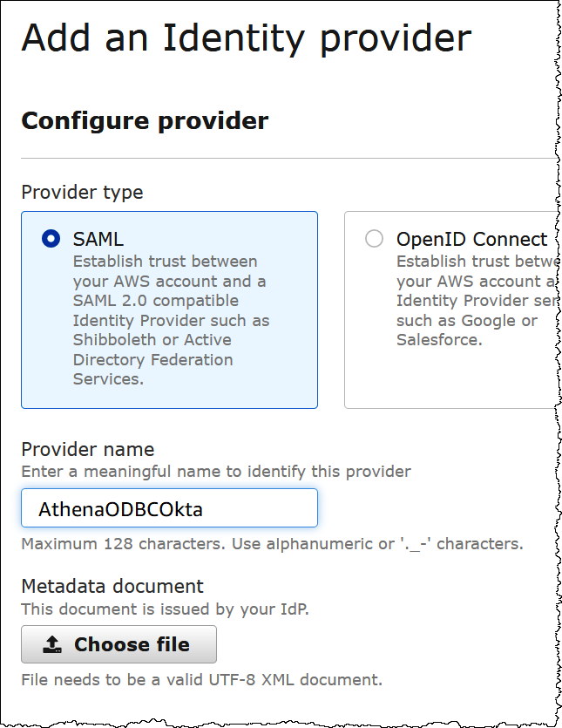
Task: Click the upload icon in Choose file button
Action: pyautogui.click(x=52, y=644)
